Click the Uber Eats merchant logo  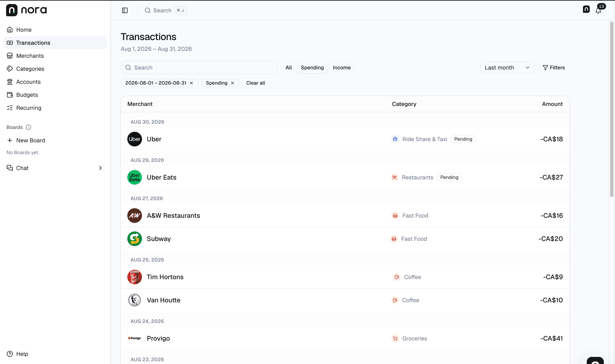tap(134, 177)
